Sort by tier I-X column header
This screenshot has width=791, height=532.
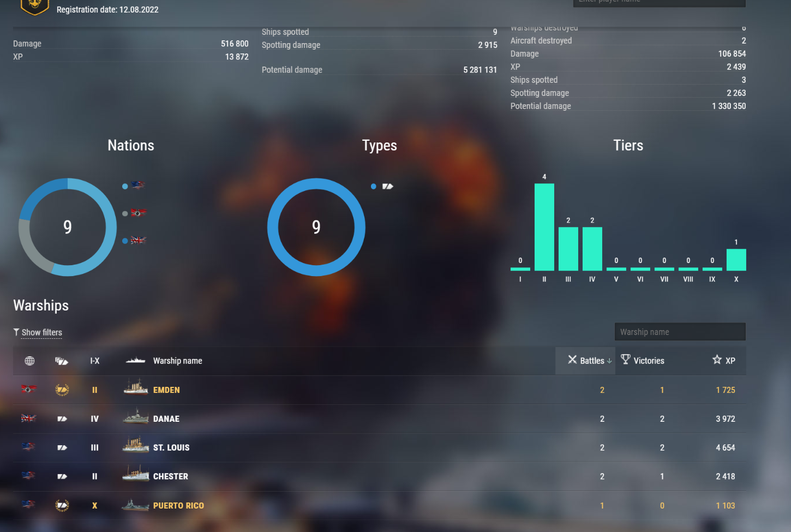95,361
